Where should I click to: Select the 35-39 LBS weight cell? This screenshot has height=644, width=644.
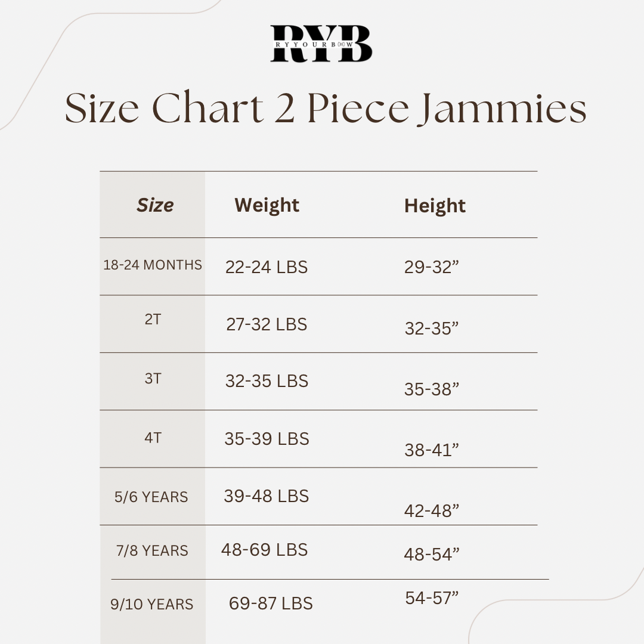(x=267, y=439)
